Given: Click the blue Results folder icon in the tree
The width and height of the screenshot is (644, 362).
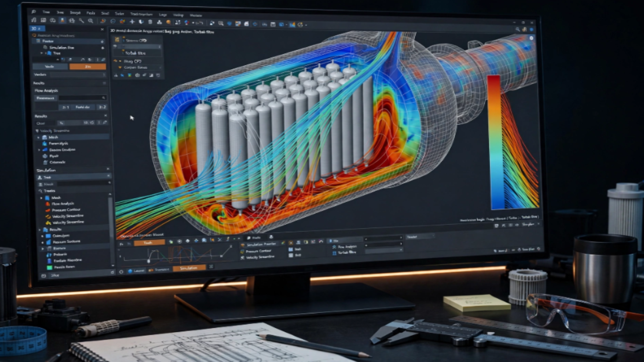Looking at the screenshot, I should point(46,230).
